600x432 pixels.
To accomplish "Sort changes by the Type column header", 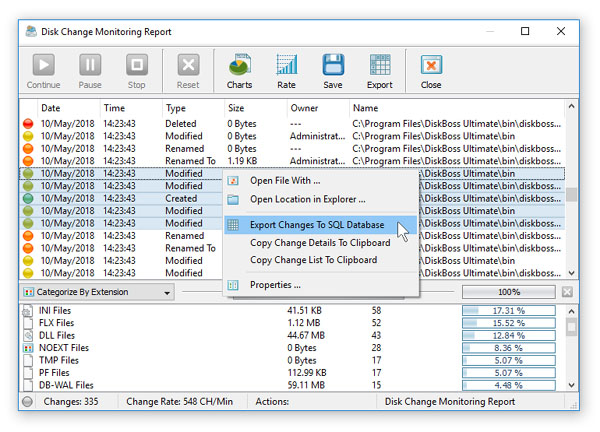I will tap(194, 108).
